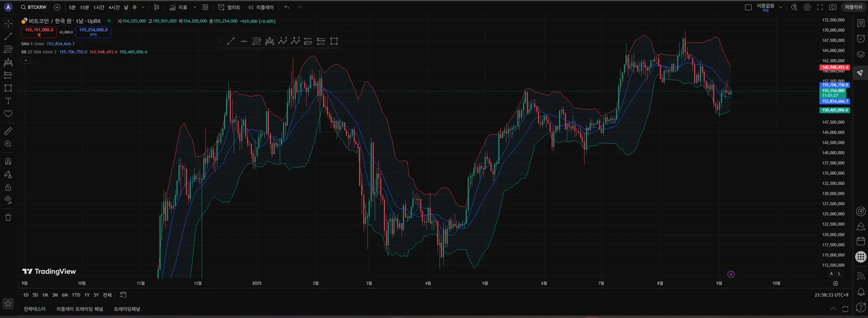This screenshot has height=318, width=868.
Task: Expand the time interval dropdown chevron
Action: (143, 7)
